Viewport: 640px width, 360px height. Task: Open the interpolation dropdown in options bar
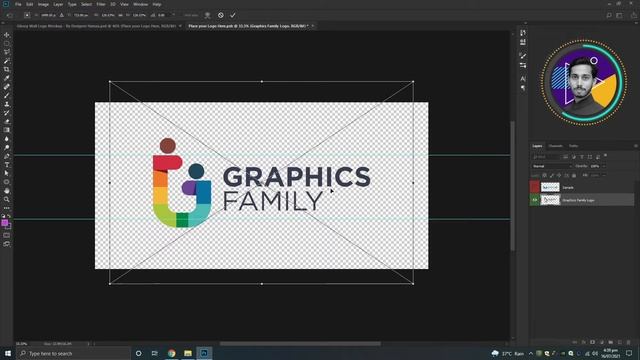click(x=190, y=15)
